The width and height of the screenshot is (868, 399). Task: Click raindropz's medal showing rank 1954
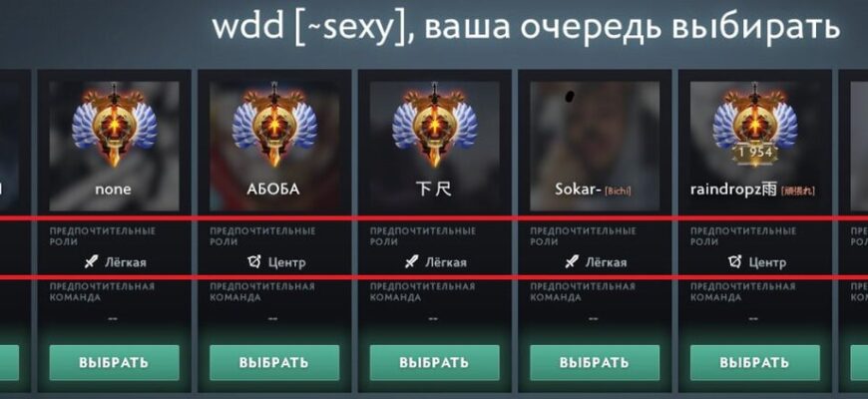click(755, 125)
